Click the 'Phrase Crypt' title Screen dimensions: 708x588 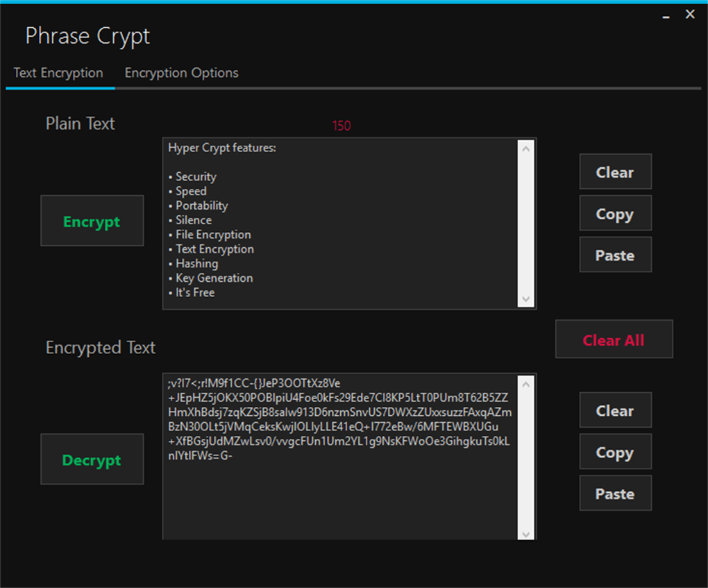(x=87, y=36)
